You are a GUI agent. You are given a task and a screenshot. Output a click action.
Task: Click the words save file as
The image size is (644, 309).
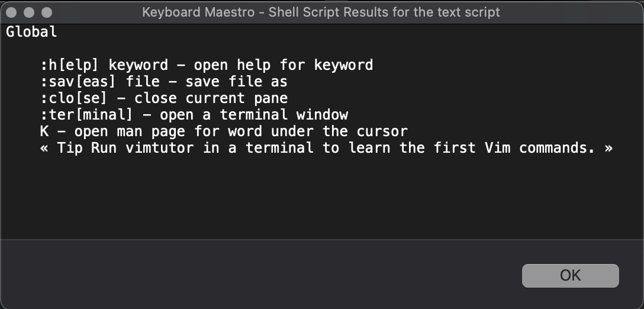point(237,81)
